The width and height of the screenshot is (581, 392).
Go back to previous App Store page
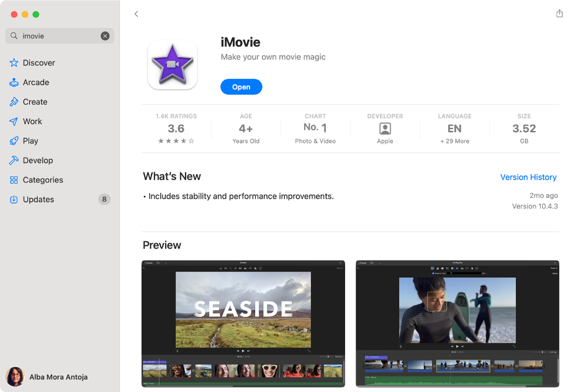coord(137,13)
